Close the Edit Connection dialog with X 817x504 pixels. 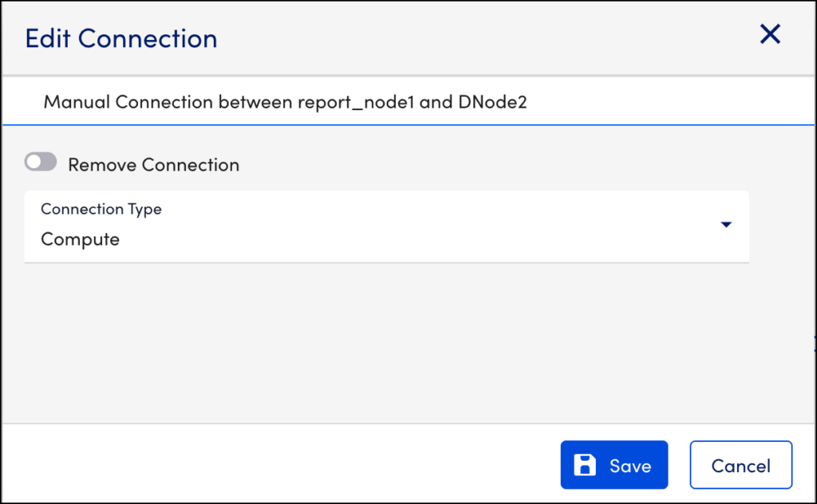(x=770, y=34)
